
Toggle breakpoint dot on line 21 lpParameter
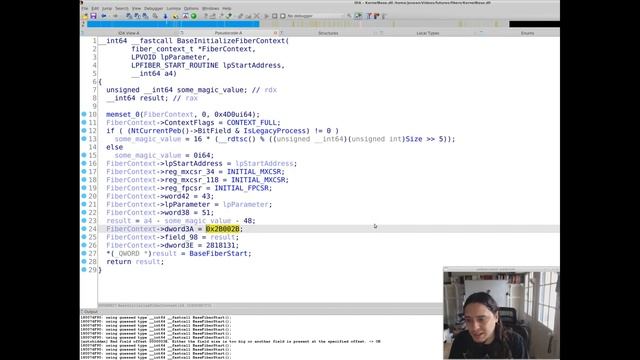84,204
